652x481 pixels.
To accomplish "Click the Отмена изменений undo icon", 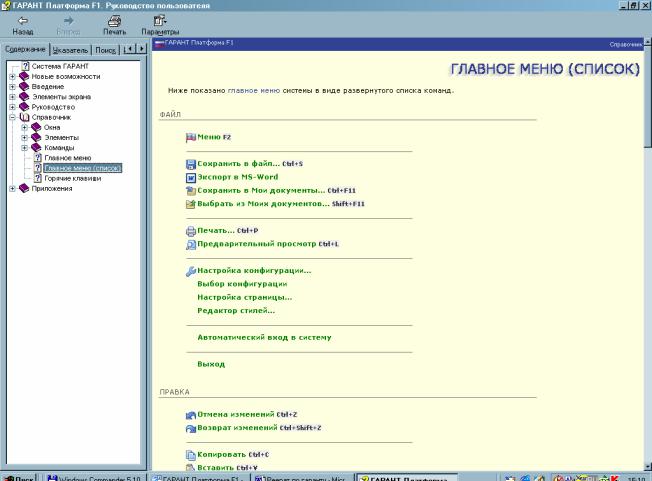I will click(x=190, y=414).
